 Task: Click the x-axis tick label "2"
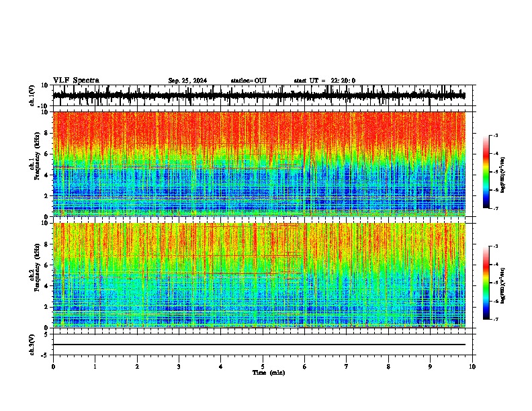[x=137, y=367]
